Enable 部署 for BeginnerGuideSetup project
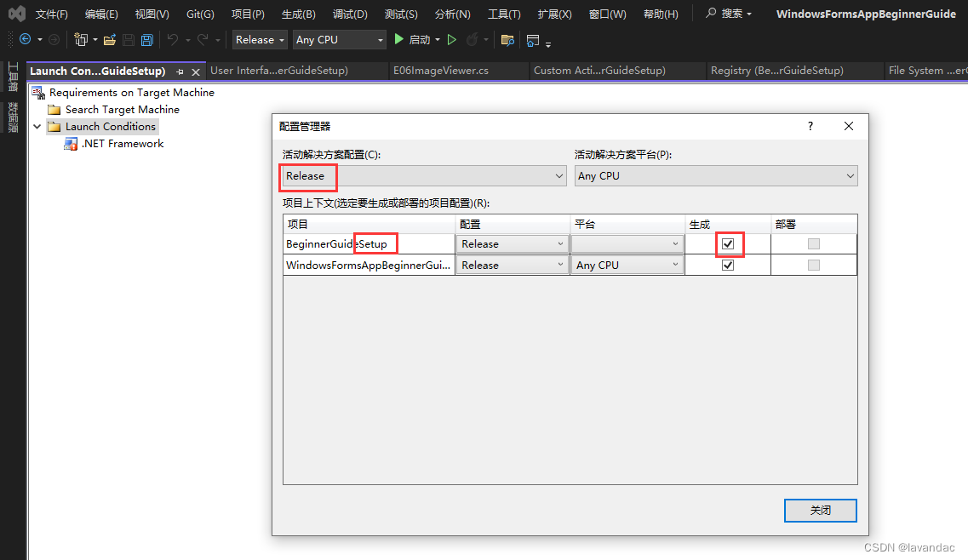The height and width of the screenshot is (560, 968). click(x=814, y=244)
